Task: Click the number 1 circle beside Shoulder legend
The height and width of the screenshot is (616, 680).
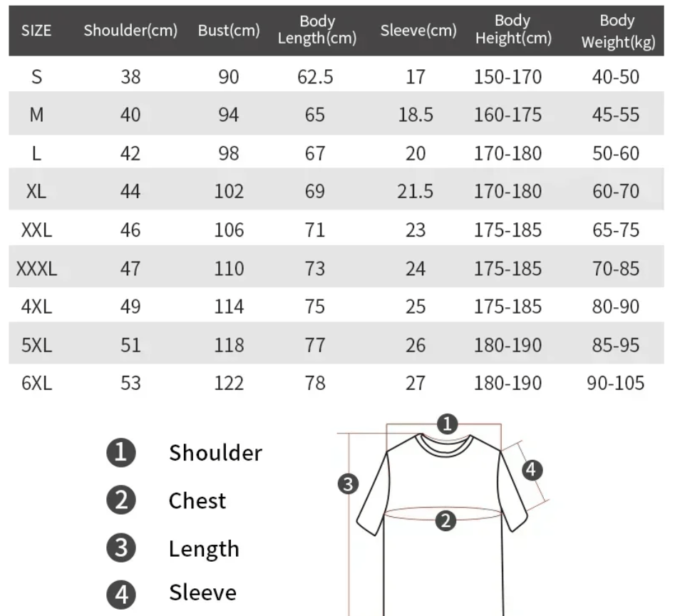Action: click(x=121, y=453)
